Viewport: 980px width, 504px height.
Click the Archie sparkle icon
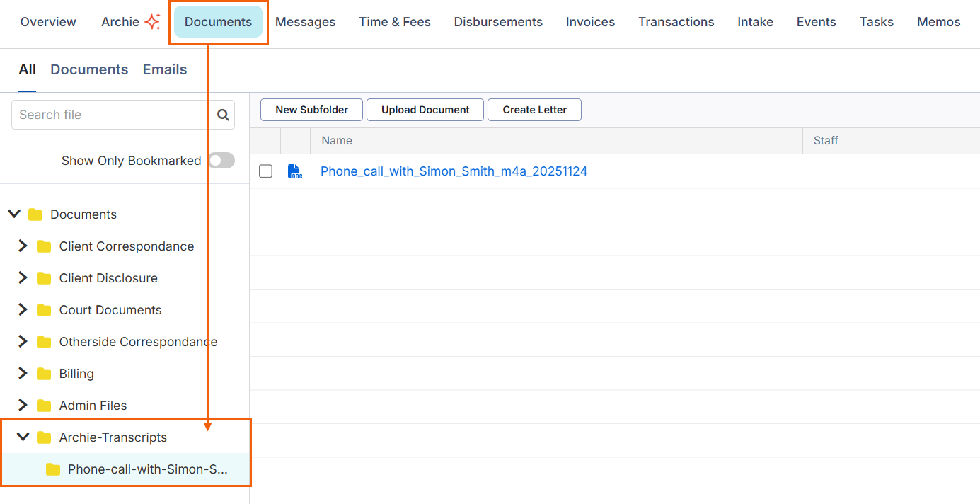coord(152,22)
